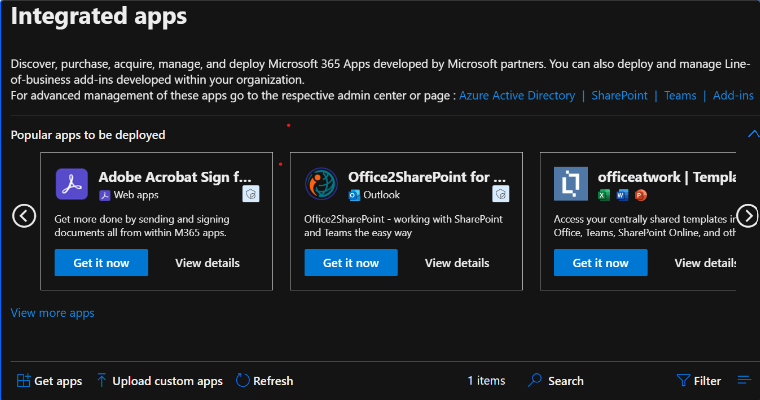Open the SharePoint admin link
The height and width of the screenshot is (400, 760).
(x=619, y=96)
